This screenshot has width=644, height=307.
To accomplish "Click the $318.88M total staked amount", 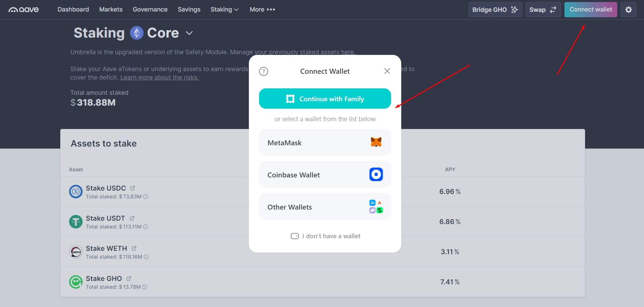I will pyautogui.click(x=93, y=102).
